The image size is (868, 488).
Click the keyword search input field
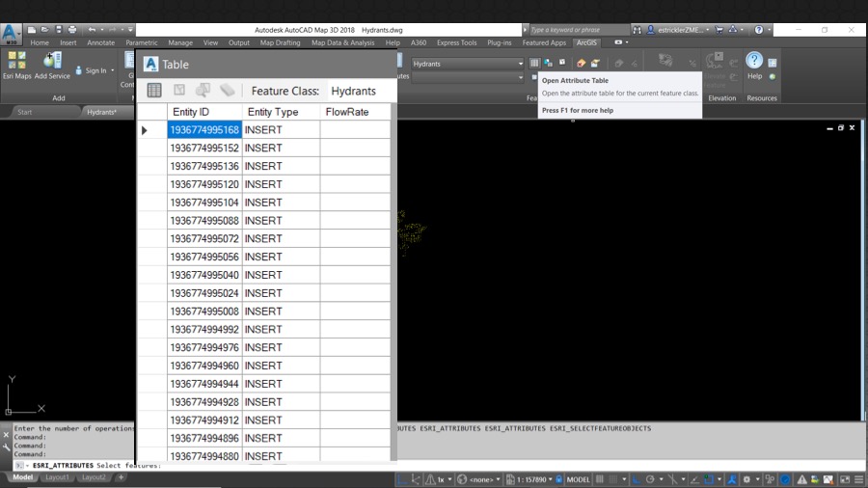coord(579,30)
